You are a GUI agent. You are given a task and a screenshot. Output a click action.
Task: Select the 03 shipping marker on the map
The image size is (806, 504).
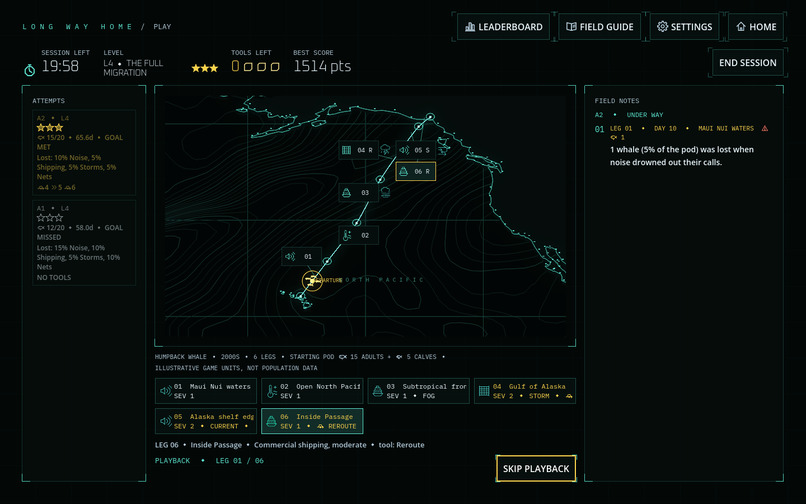pyautogui.click(x=358, y=192)
